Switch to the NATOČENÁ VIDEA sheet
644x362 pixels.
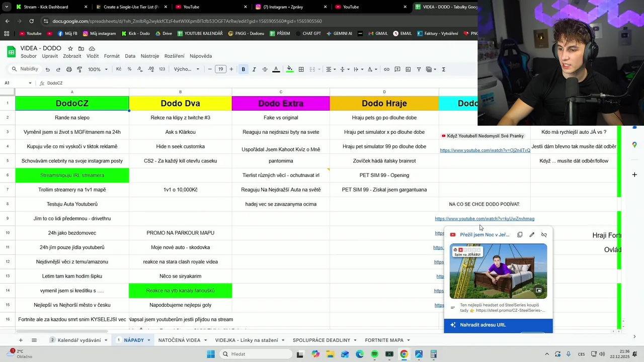pos(180,340)
